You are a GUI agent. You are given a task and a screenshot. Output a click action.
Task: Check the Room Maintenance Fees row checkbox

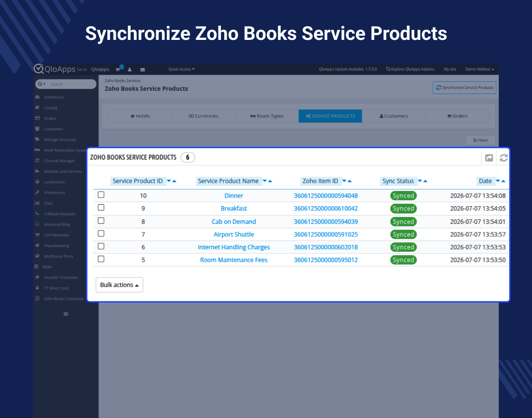point(101,259)
